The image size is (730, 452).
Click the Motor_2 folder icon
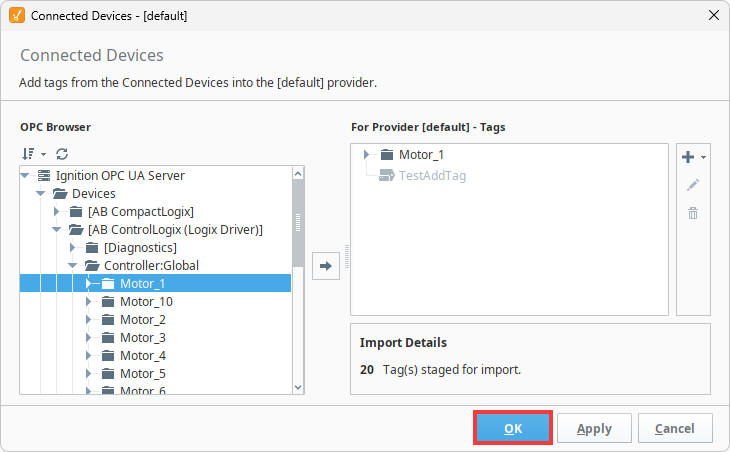click(x=108, y=320)
